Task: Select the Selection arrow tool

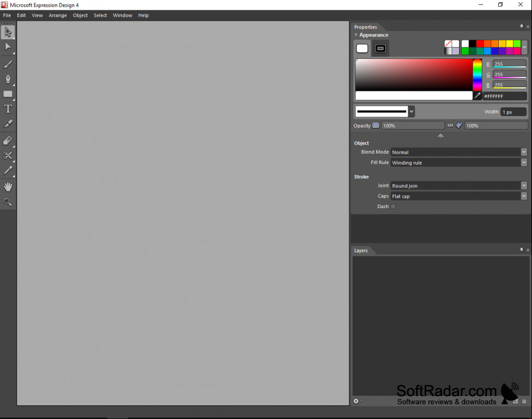Action: tap(8, 32)
